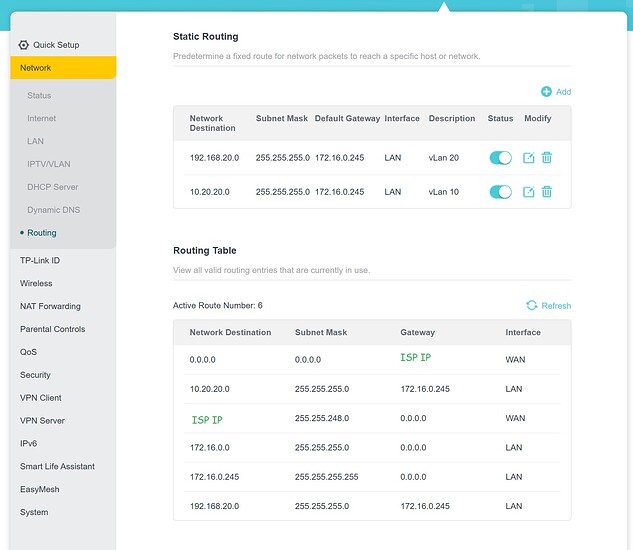Click the green ISP IP gateway cell
Image resolution: width=633 pixels, height=550 pixels.
tap(415, 357)
